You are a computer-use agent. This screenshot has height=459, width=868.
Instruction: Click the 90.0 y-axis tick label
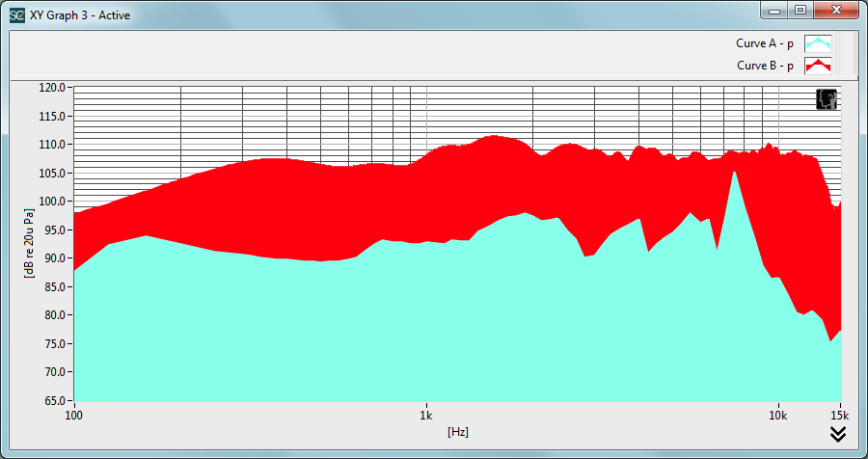tap(55, 258)
